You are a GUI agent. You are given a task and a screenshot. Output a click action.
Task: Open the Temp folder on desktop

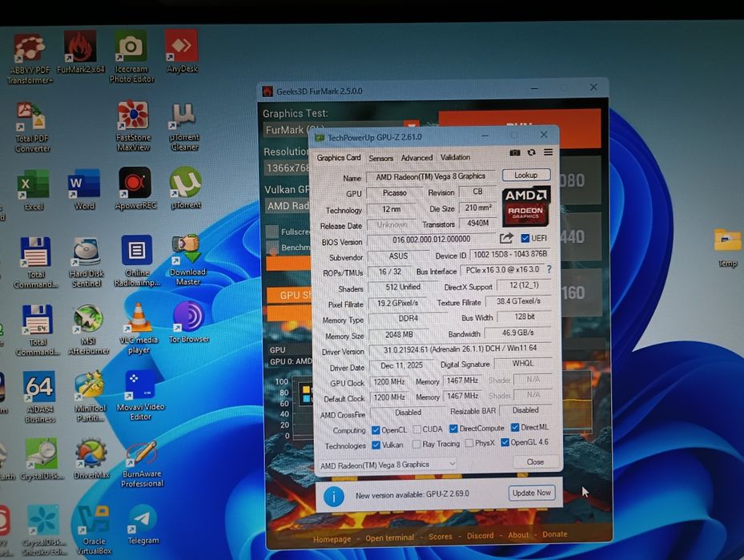pos(727,248)
